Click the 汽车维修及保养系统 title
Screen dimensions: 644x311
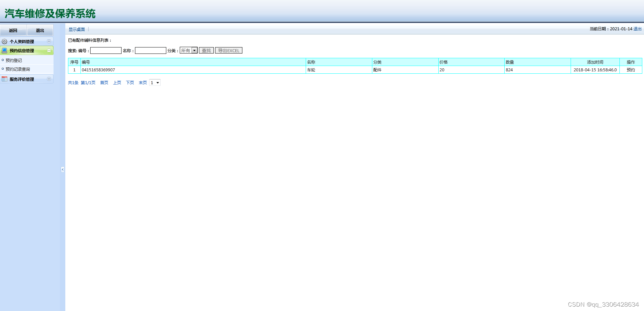click(50, 13)
